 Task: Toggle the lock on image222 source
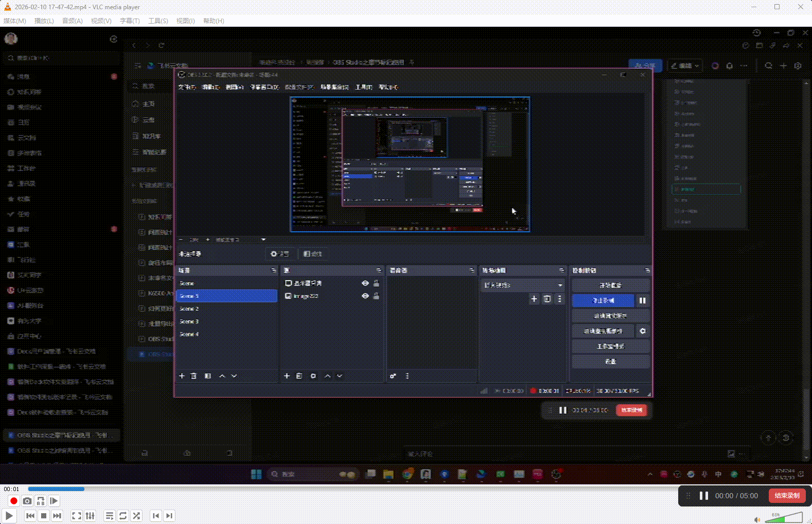pos(376,296)
